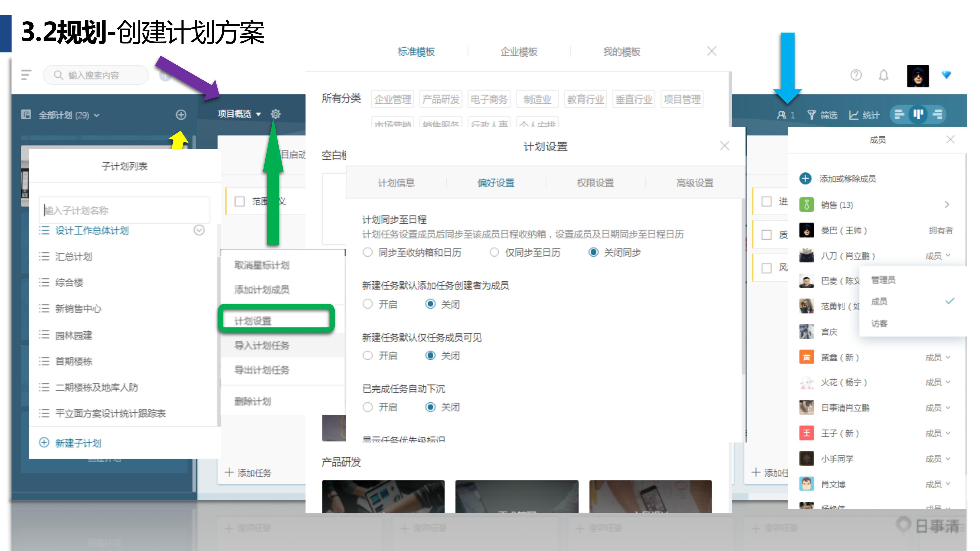Click avatar of 黄鑫（新）

(807, 357)
